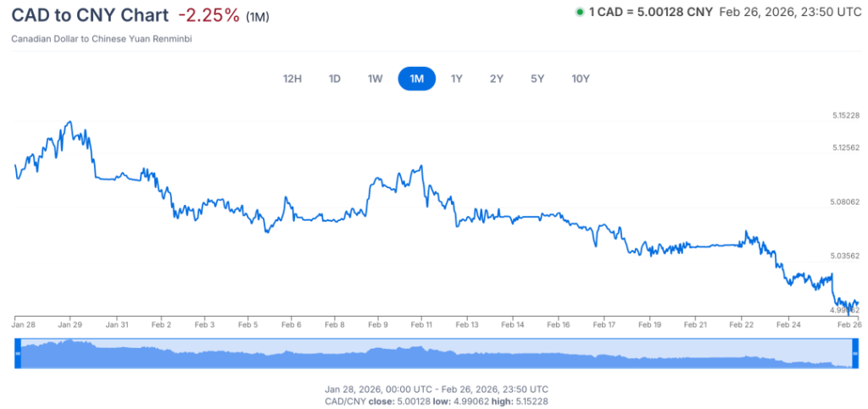Click the Feb 11 x-axis date label

pyautogui.click(x=421, y=324)
